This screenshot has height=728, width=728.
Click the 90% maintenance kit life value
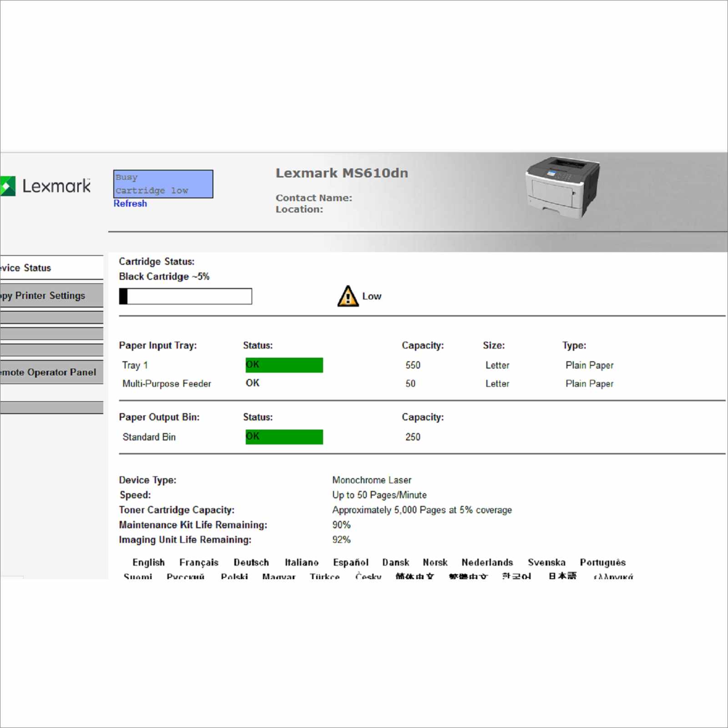(x=342, y=525)
